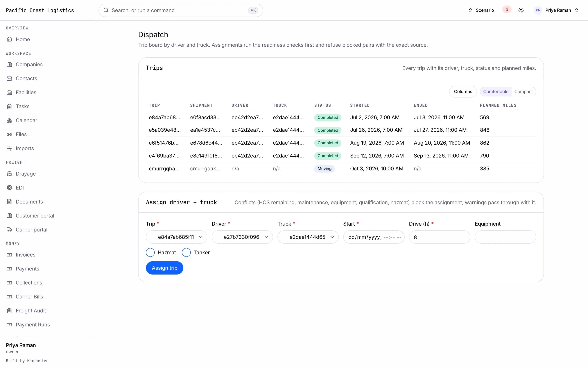
Task: Toggle the light/dark theme sun icon
Action: coord(521,10)
